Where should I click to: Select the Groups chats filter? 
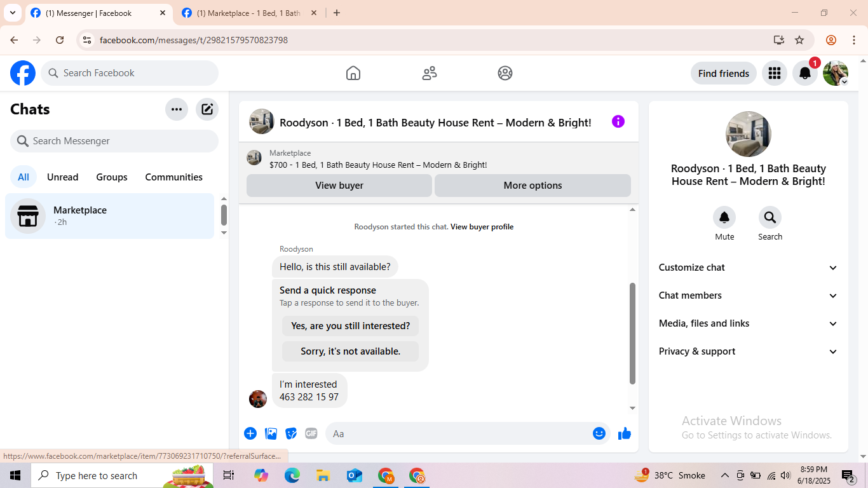point(112,177)
